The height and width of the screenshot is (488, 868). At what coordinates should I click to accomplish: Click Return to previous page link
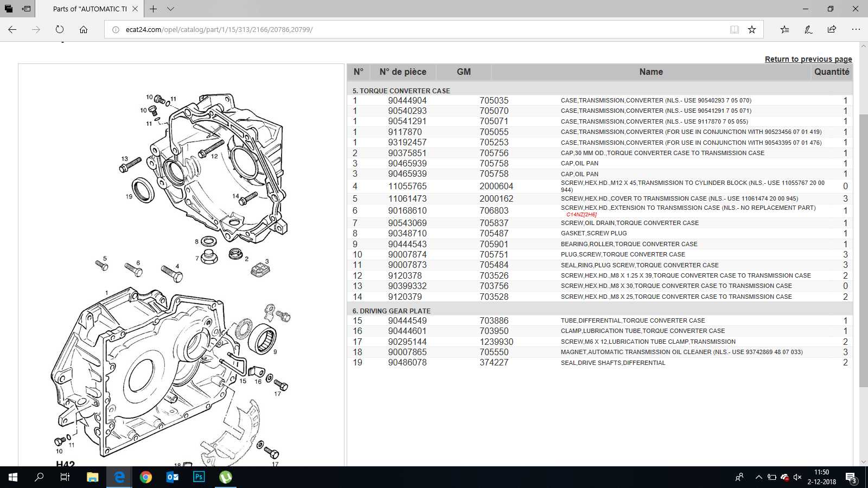pyautogui.click(x=808, y=59)
